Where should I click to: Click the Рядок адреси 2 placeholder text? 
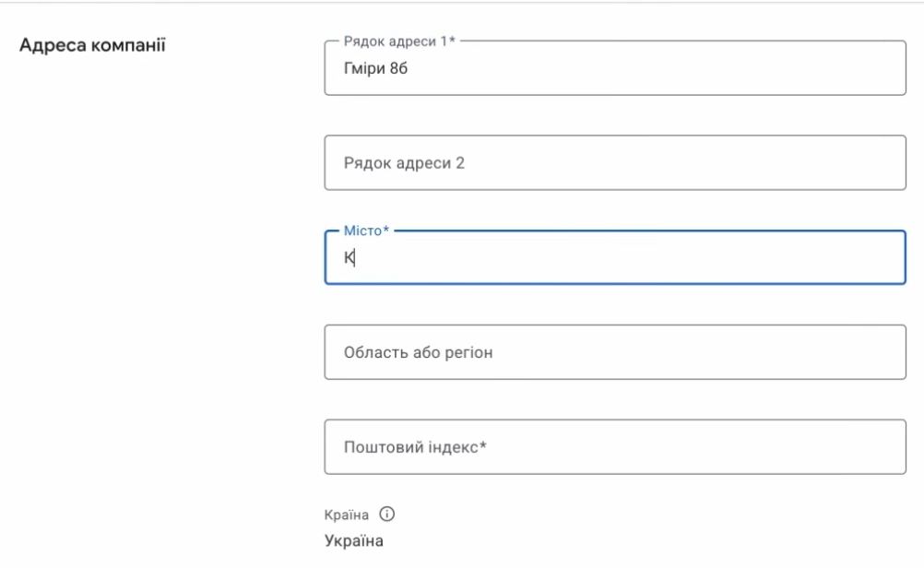tap(403, 163)
